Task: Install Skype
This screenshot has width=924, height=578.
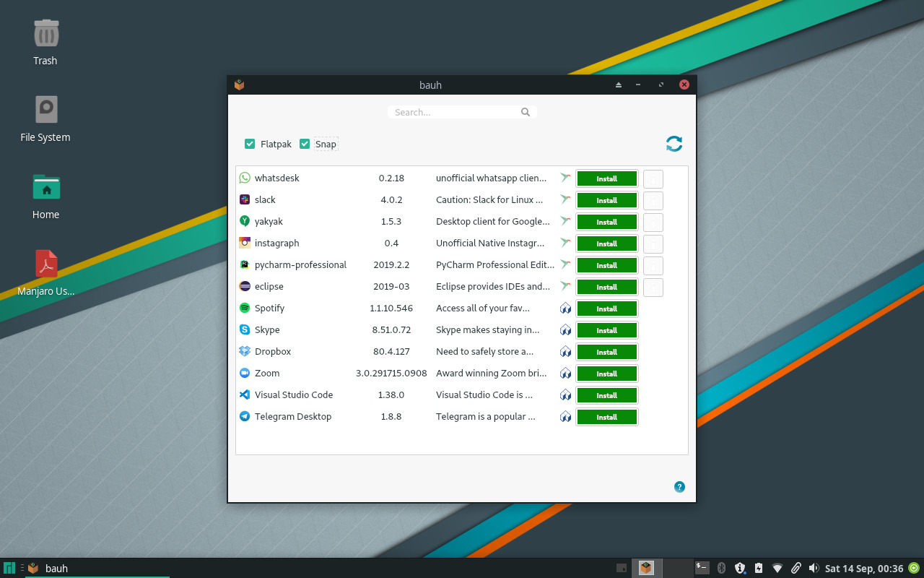Action: pos(606,330)
